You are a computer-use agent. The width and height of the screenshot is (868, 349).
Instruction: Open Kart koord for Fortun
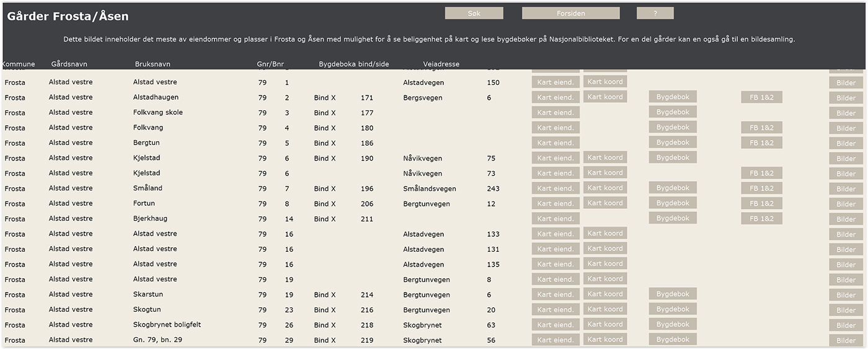click(x=605, y=203)
